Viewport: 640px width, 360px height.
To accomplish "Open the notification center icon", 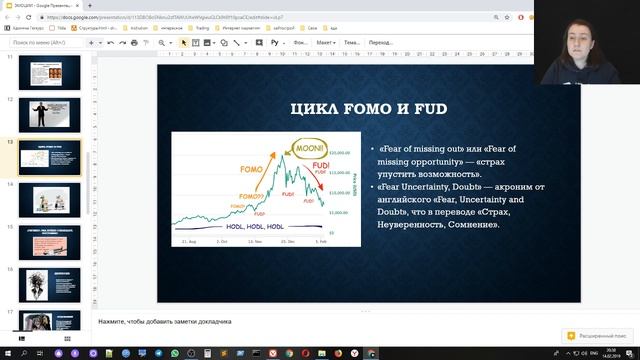I will (630, 353).
